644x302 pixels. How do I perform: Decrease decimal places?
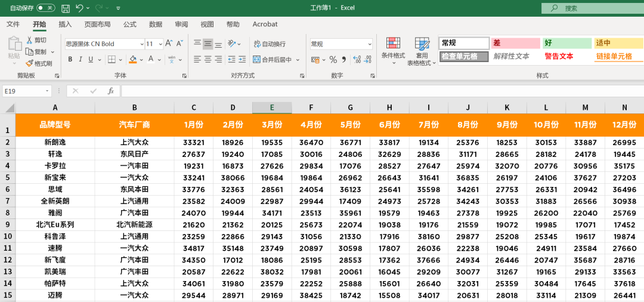pos(367,60)
